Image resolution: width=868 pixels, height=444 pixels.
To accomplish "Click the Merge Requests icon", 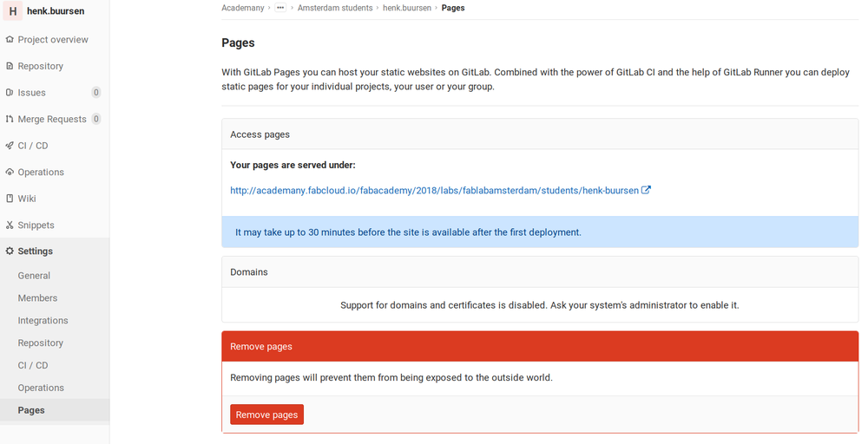I will (x=10, y=120).
